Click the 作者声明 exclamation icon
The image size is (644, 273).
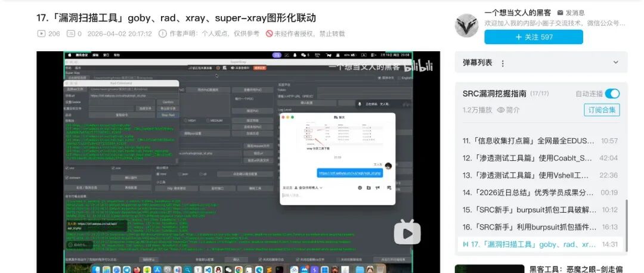(x=163, y=33)
